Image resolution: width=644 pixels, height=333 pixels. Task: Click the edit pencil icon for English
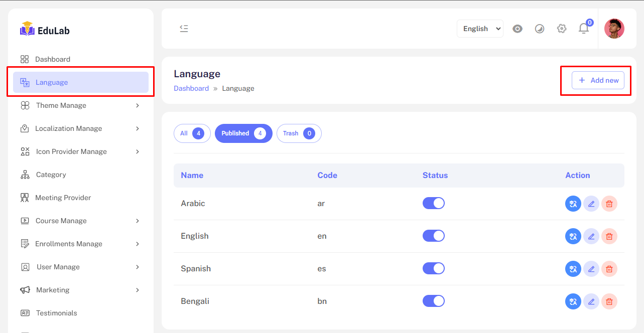pyautogui.click(x=591, y=236)
